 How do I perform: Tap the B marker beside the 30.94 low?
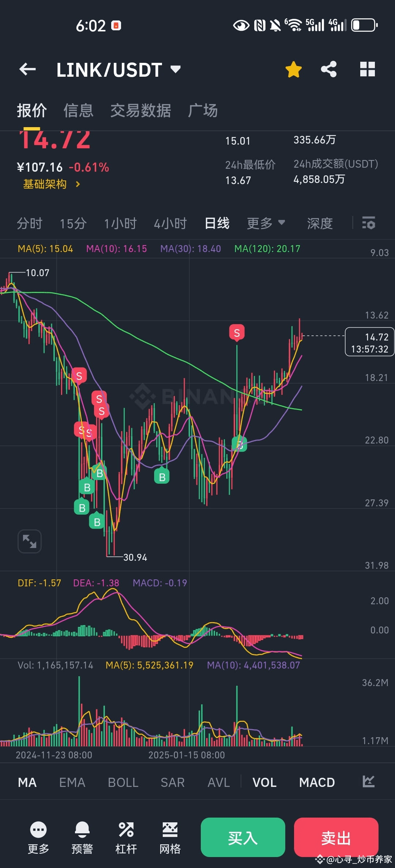[x=97, y=521]
